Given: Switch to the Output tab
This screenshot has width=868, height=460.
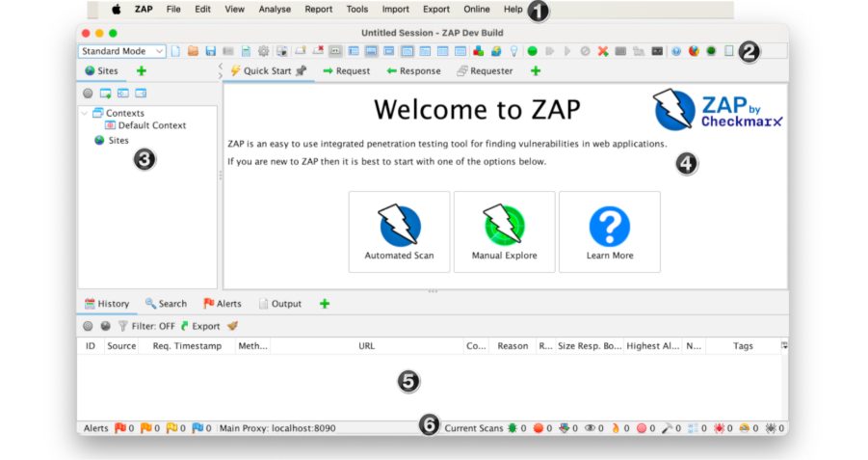Looking at the screenshot, I should (x=280, y=304).
